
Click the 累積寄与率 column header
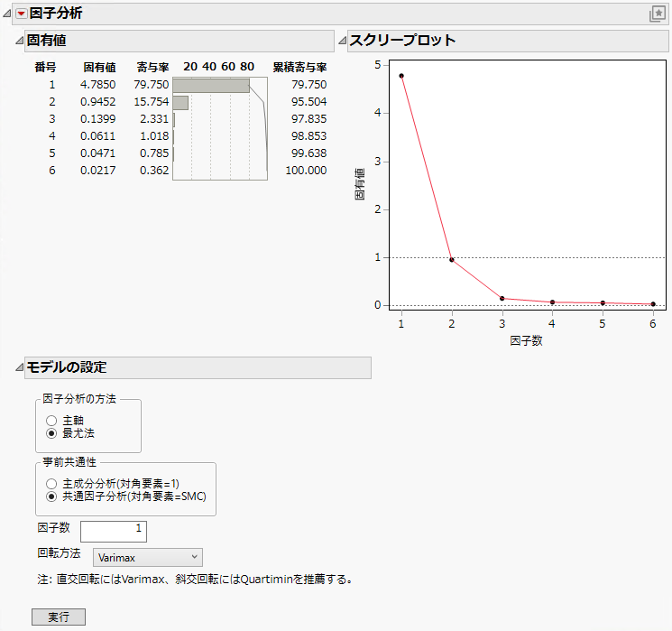[300, 67]
